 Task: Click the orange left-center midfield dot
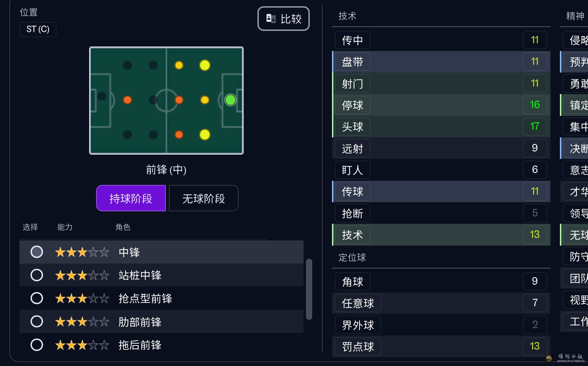pos(128,100)
